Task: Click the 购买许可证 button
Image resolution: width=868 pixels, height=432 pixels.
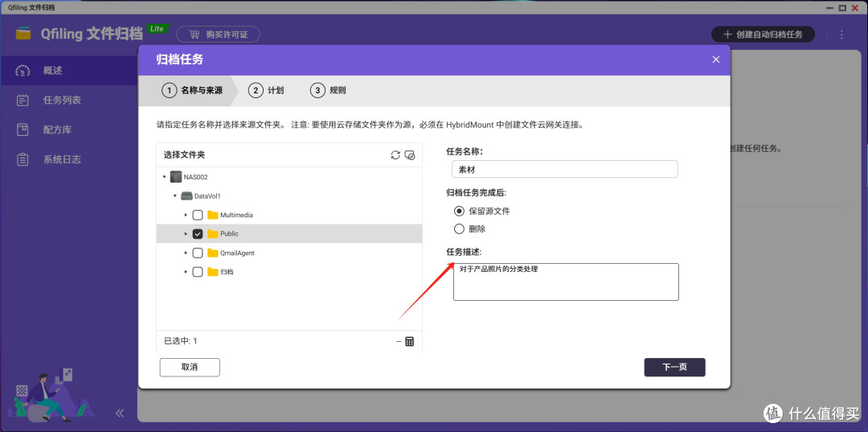Action: tap(218, 35)
